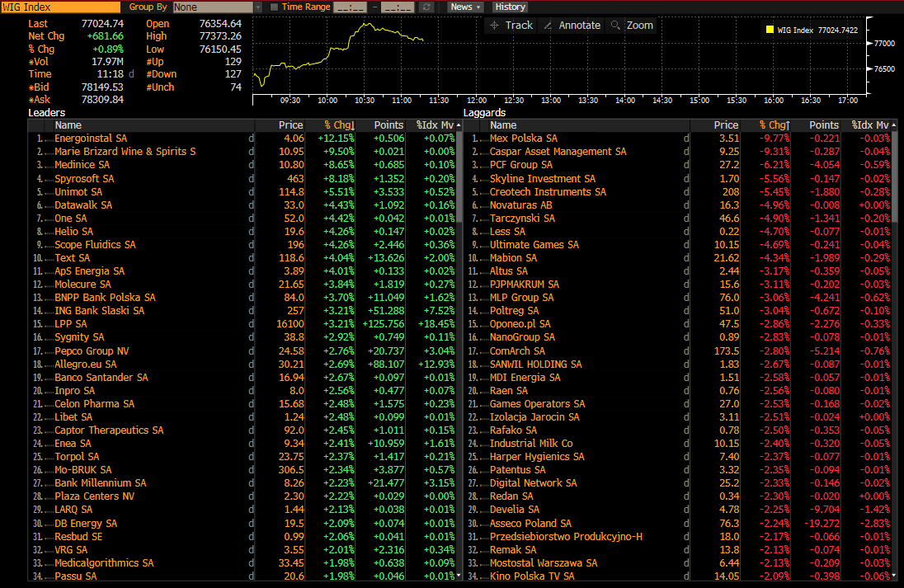Click the Track crosshair tool

pyautogui.click(x=511, y=26)
